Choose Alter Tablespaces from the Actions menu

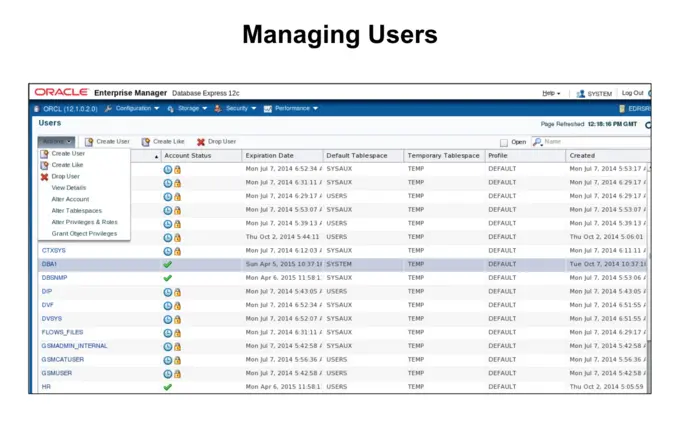[x=76, y=211]
